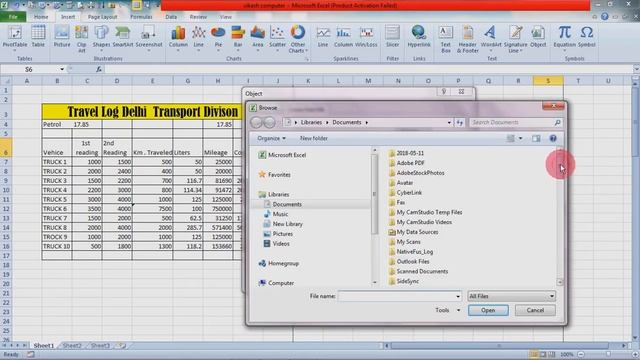Open the Clip Art tool
Viewport: 640px width, 360px height.
82,39
